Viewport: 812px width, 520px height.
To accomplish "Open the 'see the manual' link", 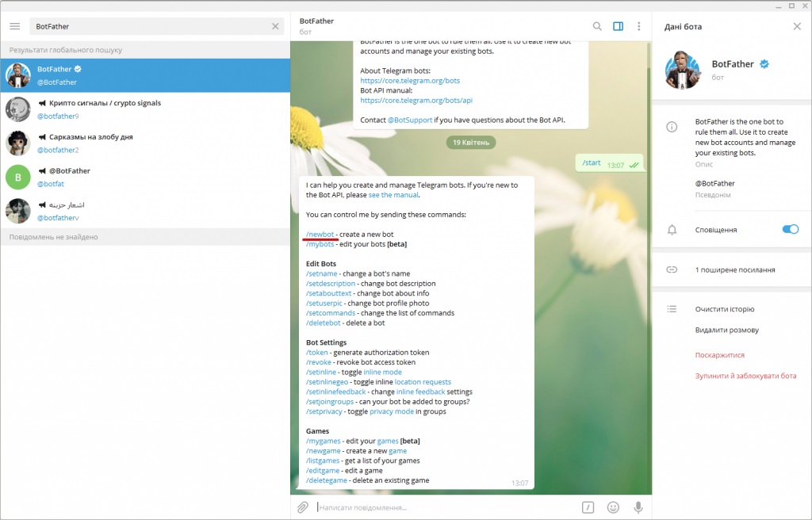I will tap(393, 195).
